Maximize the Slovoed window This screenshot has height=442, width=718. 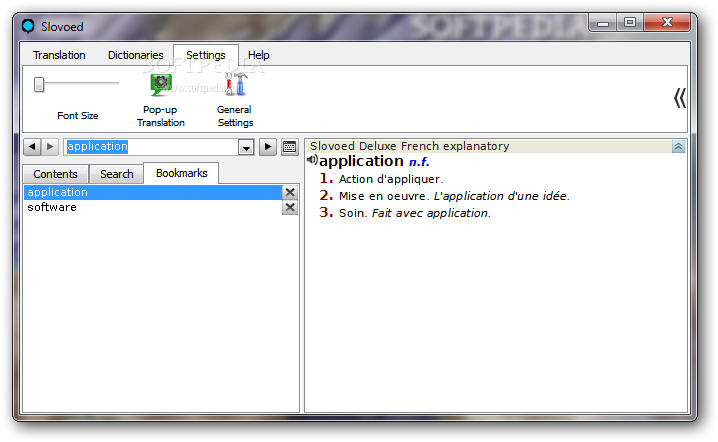tap(630, 22)
